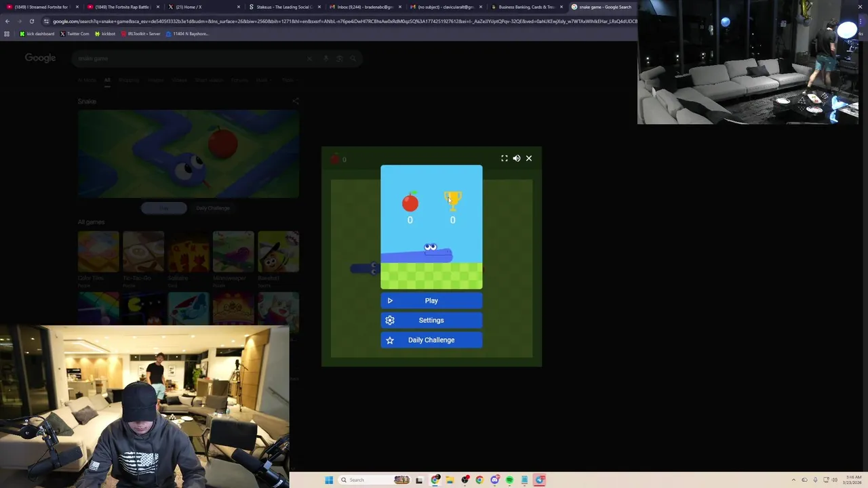Click the gold trophy high score icon

click(452, 200)
